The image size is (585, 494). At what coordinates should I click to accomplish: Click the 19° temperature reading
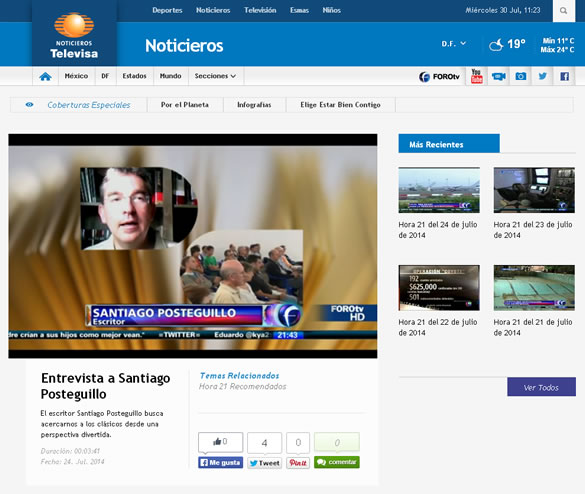click(516, 44)
